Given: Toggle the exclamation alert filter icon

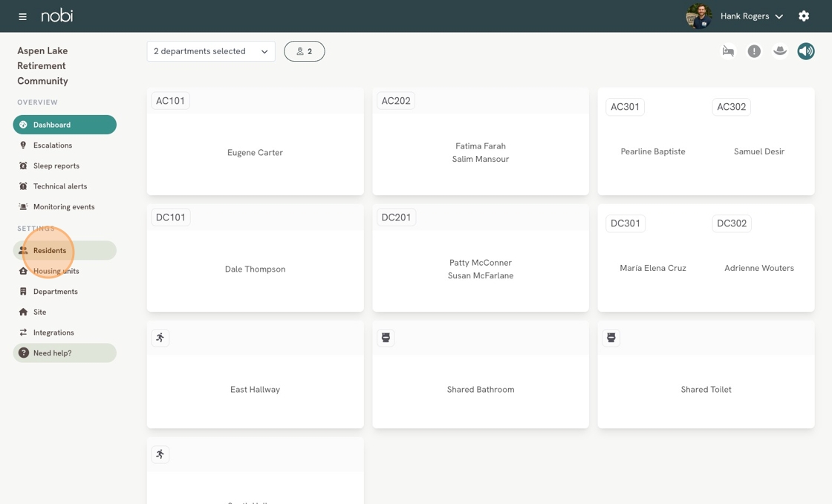Looking at the screenshot, I should click(x=754, y=51).
